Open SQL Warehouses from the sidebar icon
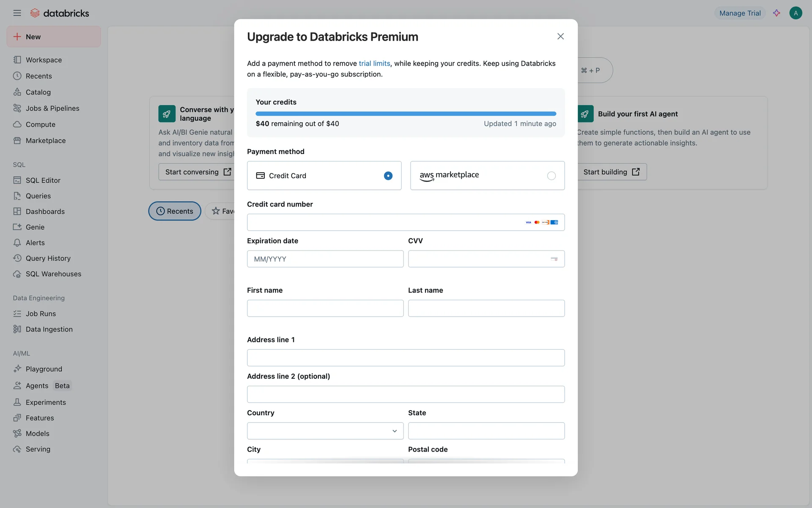 17,274
